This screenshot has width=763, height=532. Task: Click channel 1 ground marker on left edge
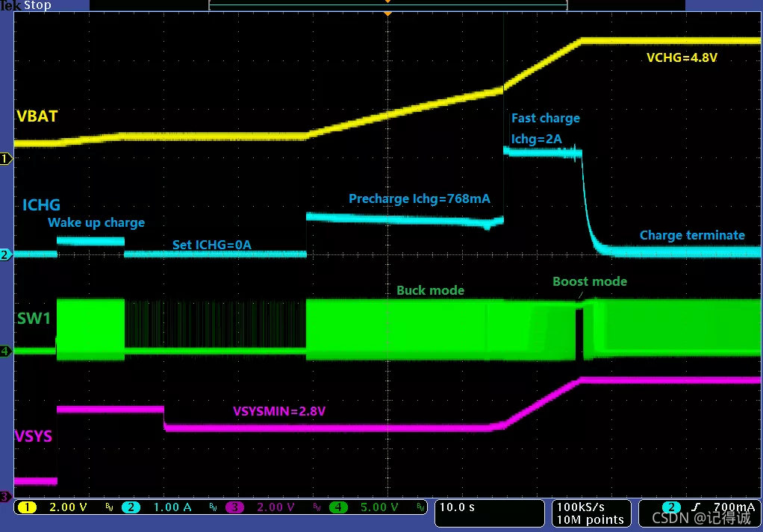click(6, 158)
